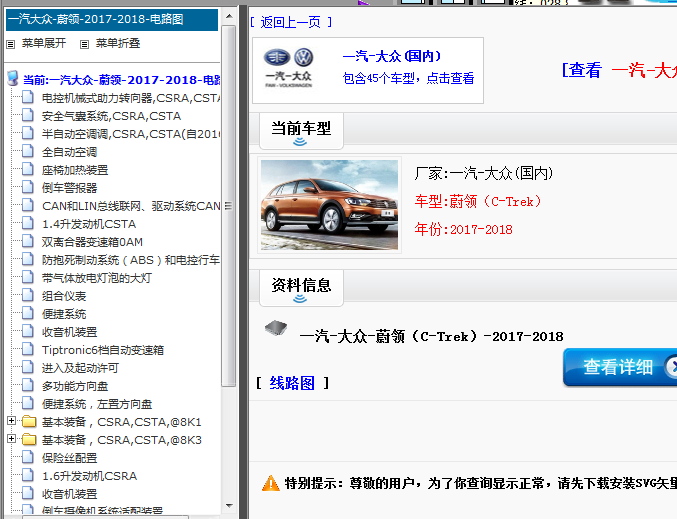The width and height of the screenshot is (677, 519).
Task: Click 包含45个车型，点击查看 link
Action: 408,78
